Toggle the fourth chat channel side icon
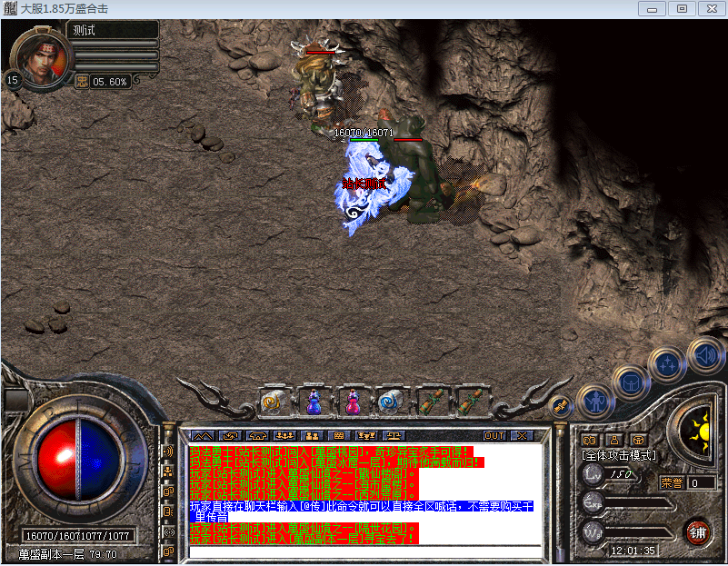Viewport: 728px width, 566px height. pyautogui.click(x=168, y=511)
